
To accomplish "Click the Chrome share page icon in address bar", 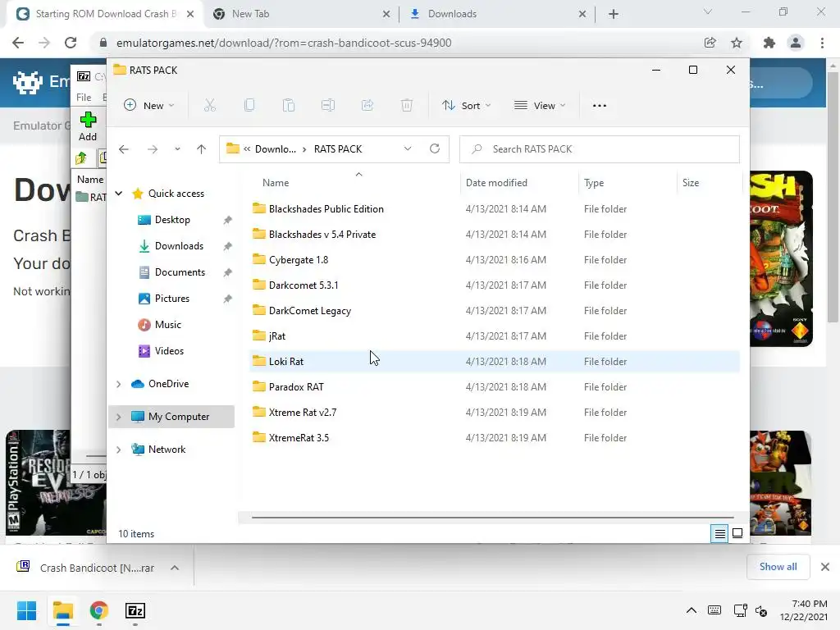I will pyautogui.click(x=710, y=43).
